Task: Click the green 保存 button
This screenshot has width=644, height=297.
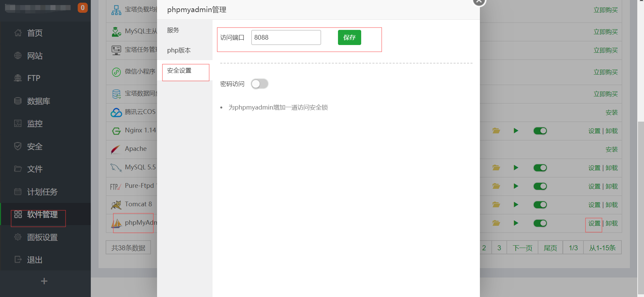Action: [349, 37]
